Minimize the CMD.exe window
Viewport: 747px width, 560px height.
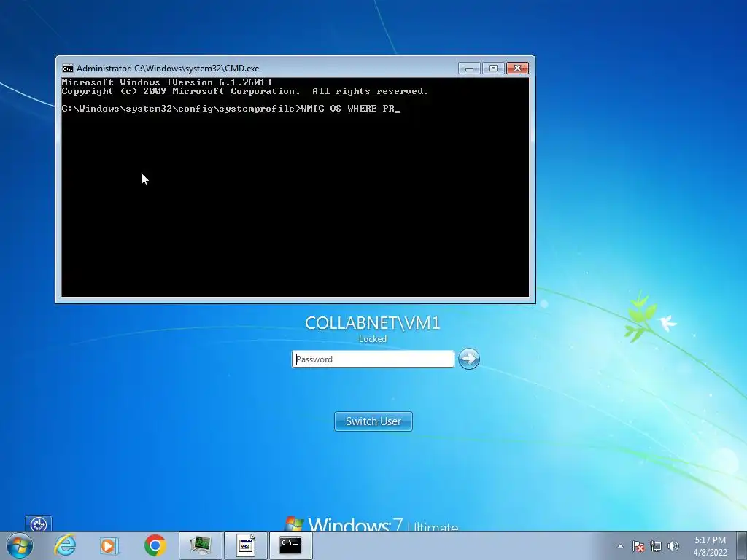click(469, 69)
